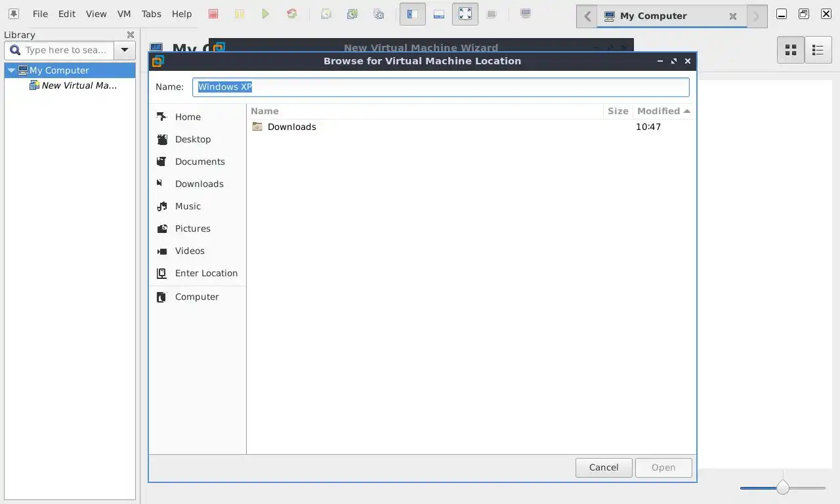This screenshot has height=504, width=840.
Task: Go to Music in places sidebar
Action: [x=198, y=206]
